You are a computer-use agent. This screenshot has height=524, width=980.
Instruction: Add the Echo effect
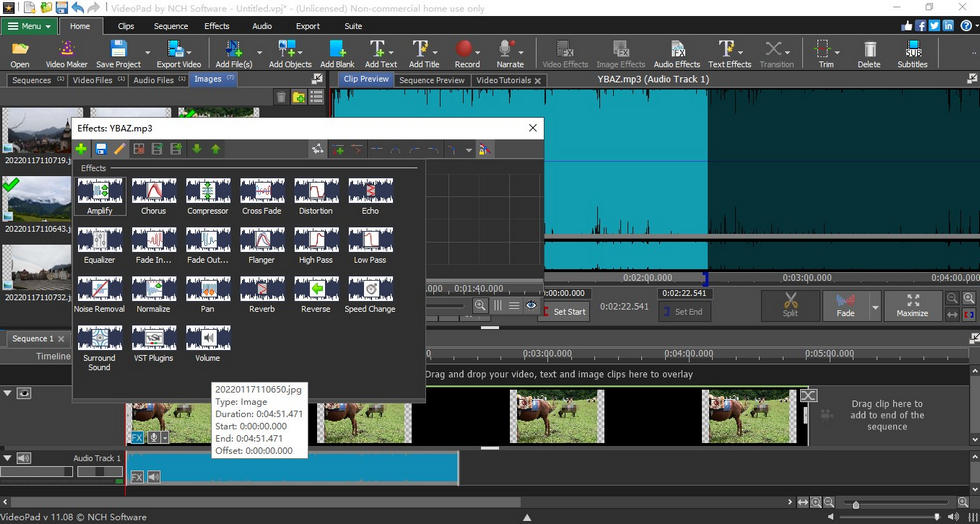coord(370,196)
